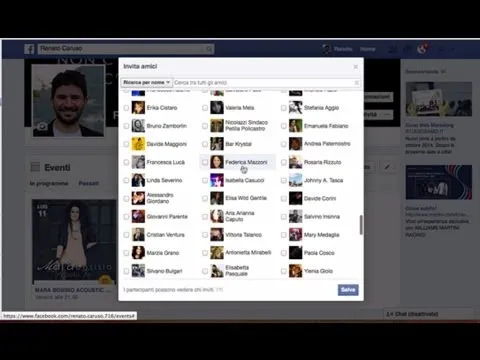Click the name Nicolazzi Sindaco Petilia Policastro
Image resolution: width=480 pixels, height=360 pixels.
pos(246,125)
